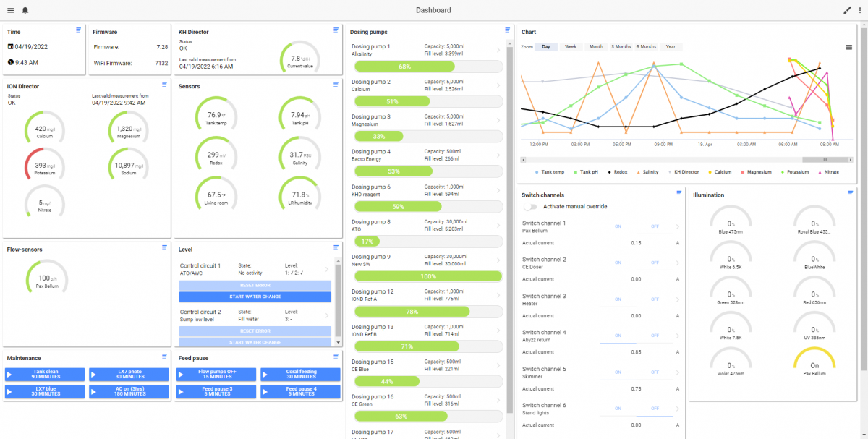Expand Switch channel 4 Abyzz return chevron
Screen dimensions: 868x439
(677, 336)
